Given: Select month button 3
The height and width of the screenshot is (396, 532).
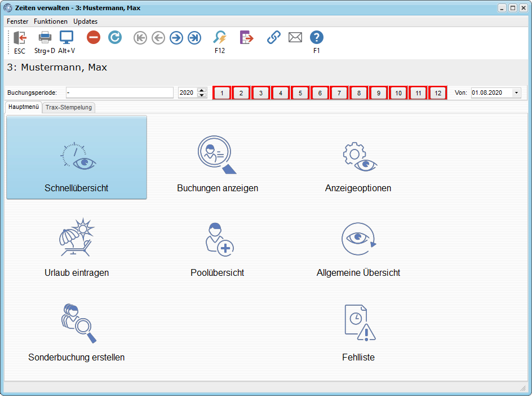Looking at the screenshot, I should (261, 93).
